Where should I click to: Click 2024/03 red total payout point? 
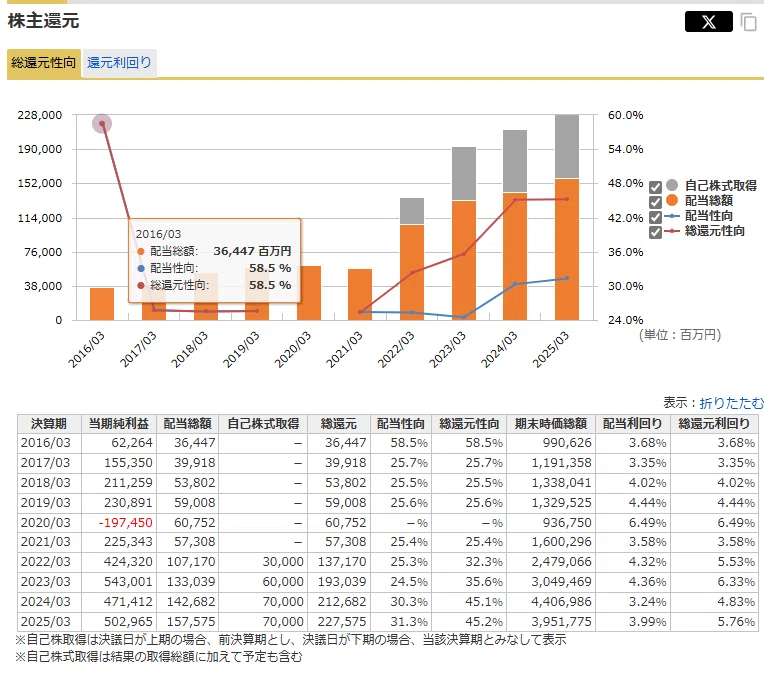click(x=515, y=200)
